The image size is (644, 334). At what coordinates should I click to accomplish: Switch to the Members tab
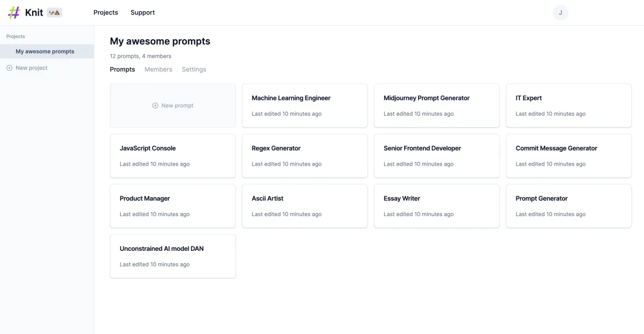pyautogui.click(x=158, y=69)
